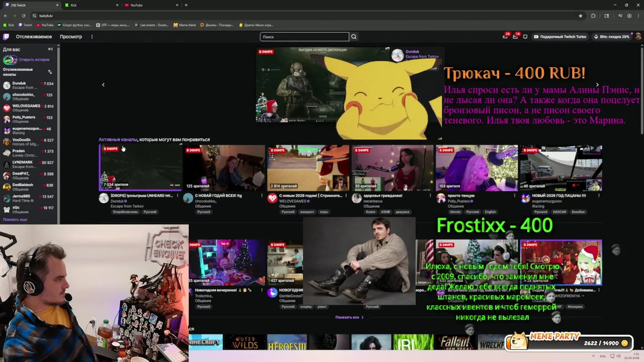Open options for the DROPS Dunduk stream card
Screen dimensions: 644x362
click(x=178, y=196)
